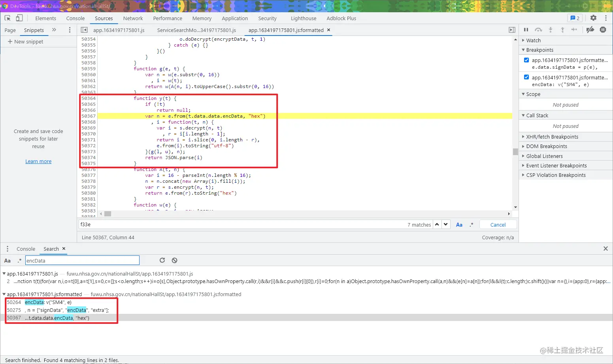
Task: Expand Global Listeners section
Action: 566,156
